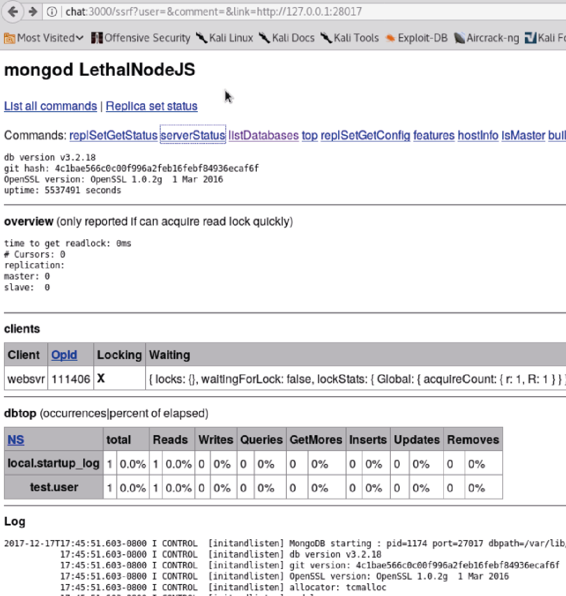Run the replSetGetConfig command link
Screen dimensions: 566x596
pos(365,135)
